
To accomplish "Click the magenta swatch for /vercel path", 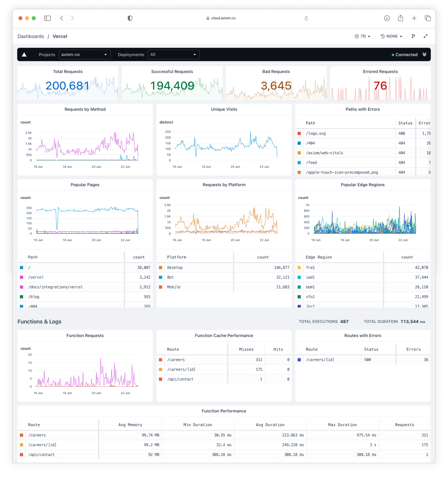I will click(x=21, y=277).
